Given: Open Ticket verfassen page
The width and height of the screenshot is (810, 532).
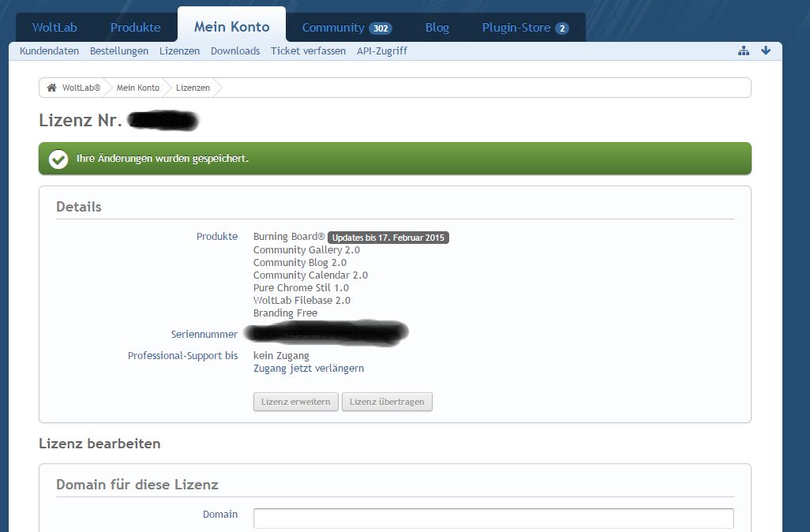Looking at the screenshot, I should pyautogui.click(x=308, y=51).
